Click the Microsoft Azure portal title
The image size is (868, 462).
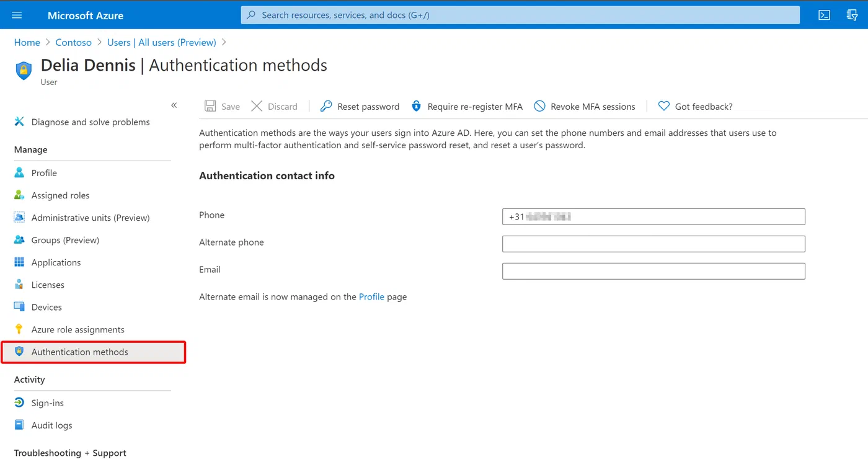tap(86, 16)
